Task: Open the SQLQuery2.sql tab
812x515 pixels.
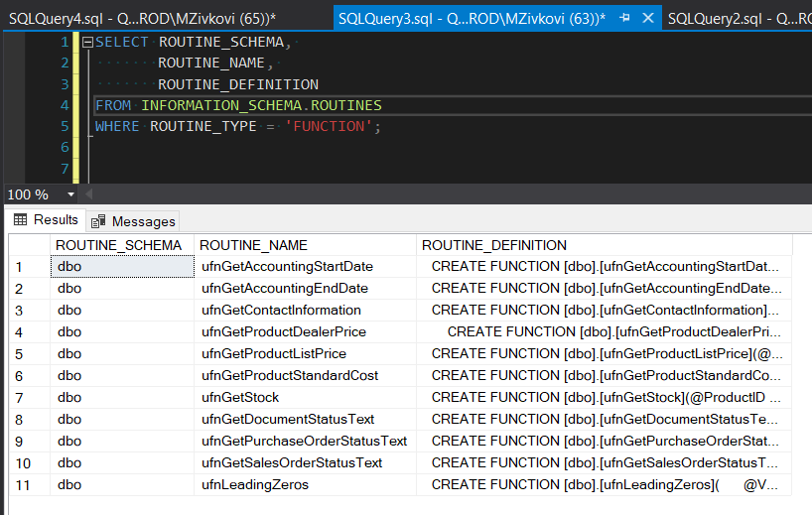Action: 739,19
